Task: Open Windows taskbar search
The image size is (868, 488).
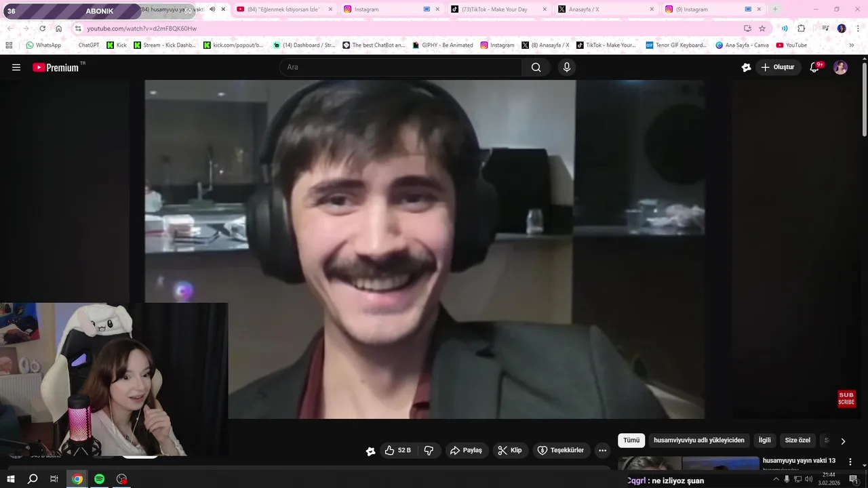Action: 33,479
